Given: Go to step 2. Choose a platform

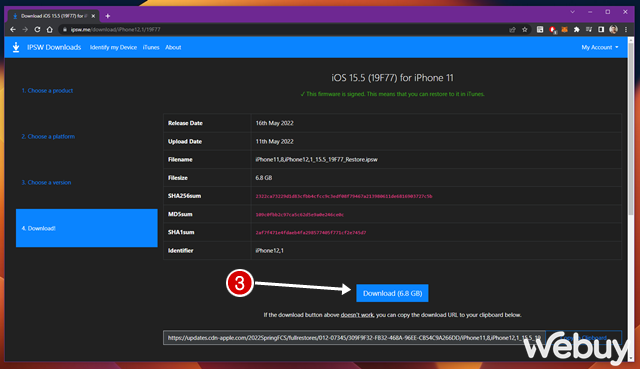Looking at the screenshot, I should tap(48, 136).
